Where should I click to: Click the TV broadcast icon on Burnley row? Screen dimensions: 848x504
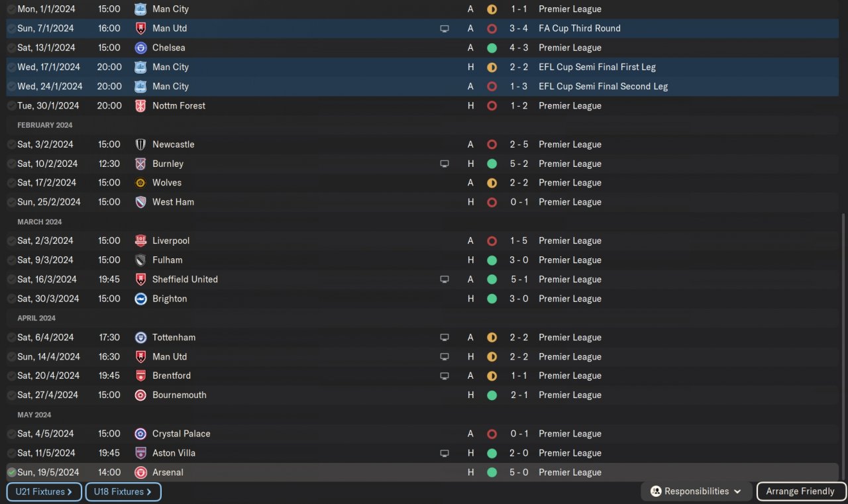click(445, 164)
